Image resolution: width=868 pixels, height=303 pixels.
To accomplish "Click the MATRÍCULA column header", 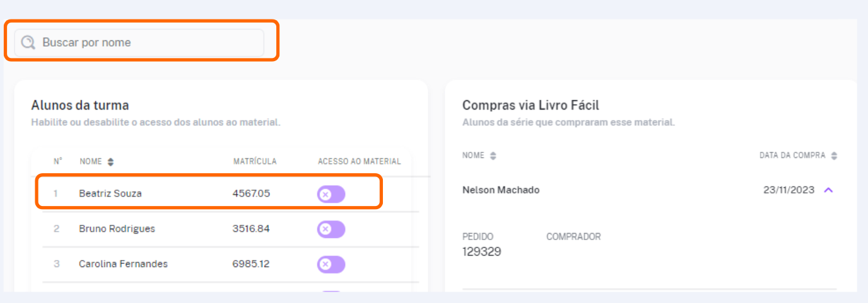I will click(x=255, y=162).
